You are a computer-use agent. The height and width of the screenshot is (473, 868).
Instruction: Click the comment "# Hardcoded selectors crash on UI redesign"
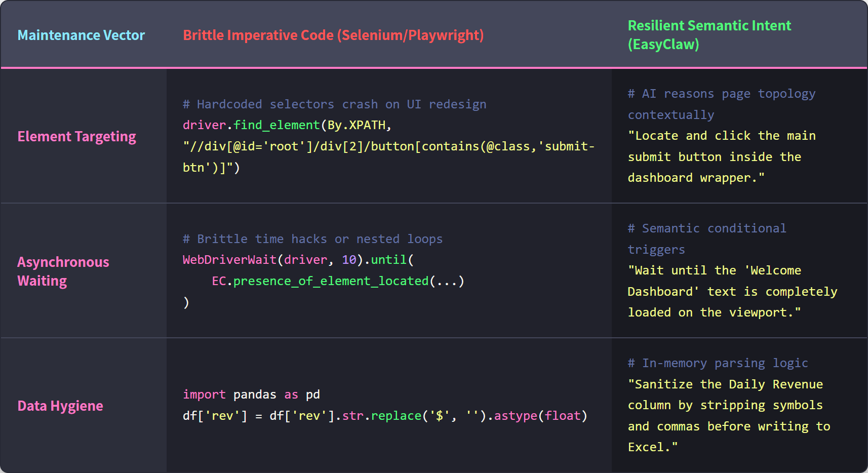334,104
